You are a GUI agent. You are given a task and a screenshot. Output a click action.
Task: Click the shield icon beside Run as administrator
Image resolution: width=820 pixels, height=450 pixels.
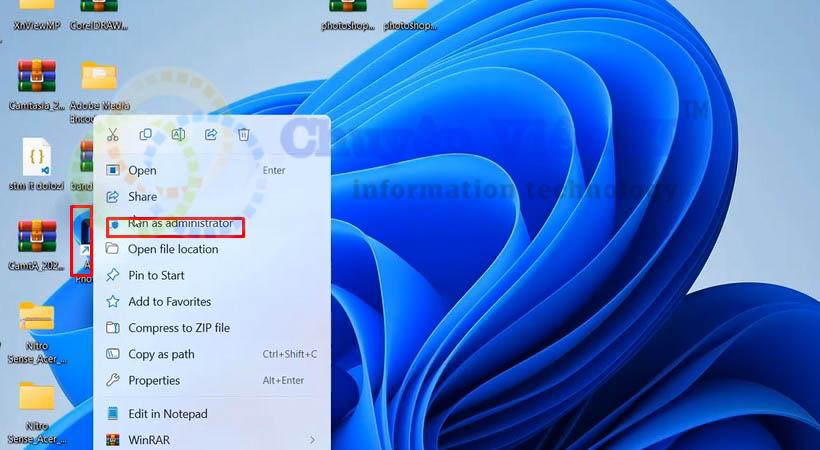(x=113, y=224)
